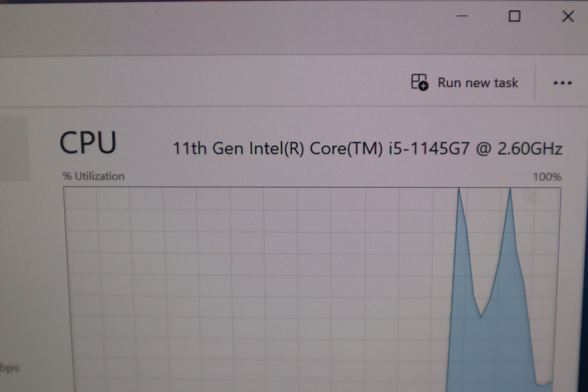Open the three-dot more options menu
Image resolution: width=588 pixels, height=392 pixels.
563,83
